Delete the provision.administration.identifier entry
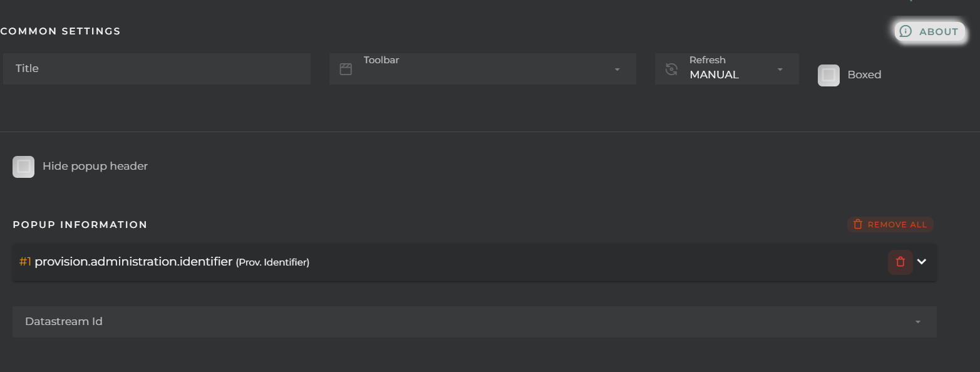Screen dimensions: 980x372 (x=900, y=262)
